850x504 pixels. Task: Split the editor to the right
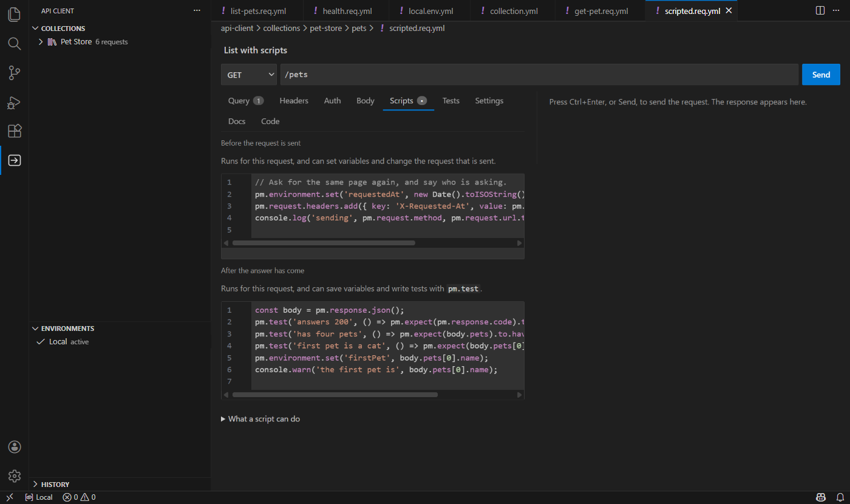coord(820,11)
